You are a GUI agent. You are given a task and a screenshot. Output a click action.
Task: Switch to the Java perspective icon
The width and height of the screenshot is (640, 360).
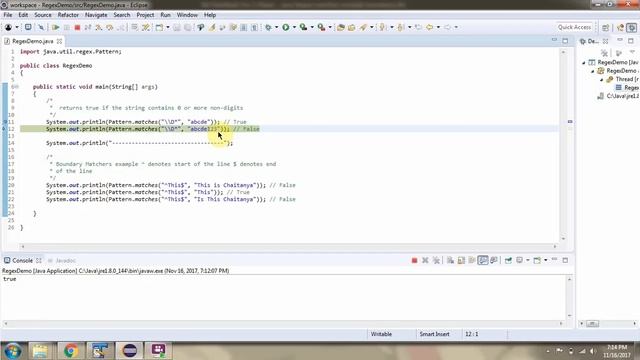pyautogui.click(x=620, y=27)
